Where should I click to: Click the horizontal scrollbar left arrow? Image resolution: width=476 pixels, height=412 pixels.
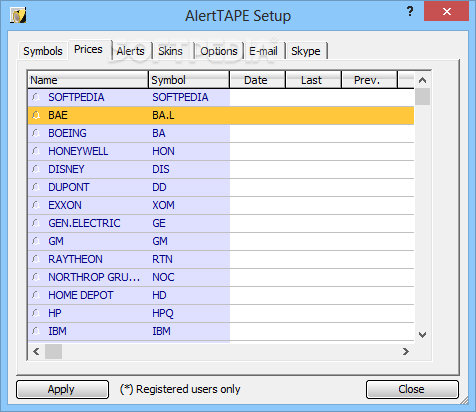[36, 351]
